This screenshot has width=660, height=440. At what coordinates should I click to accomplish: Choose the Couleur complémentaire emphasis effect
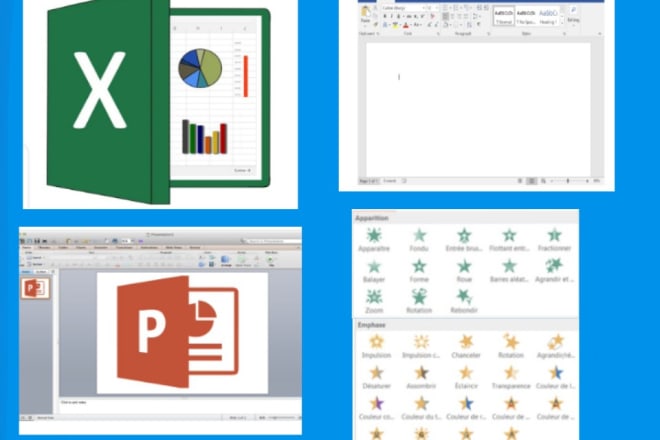click(377, 408)
